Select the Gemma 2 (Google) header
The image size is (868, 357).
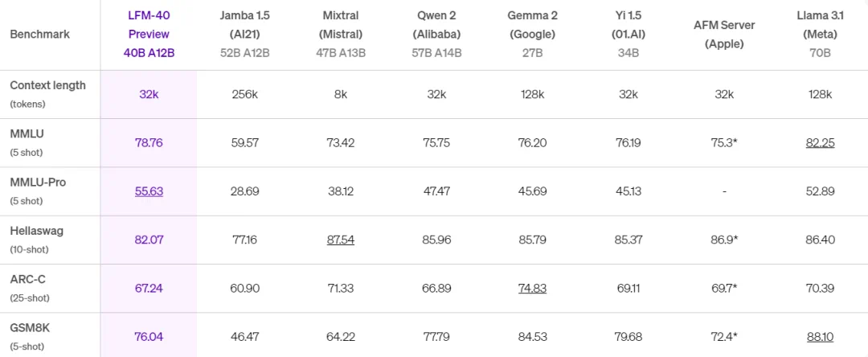coord(532,34)
